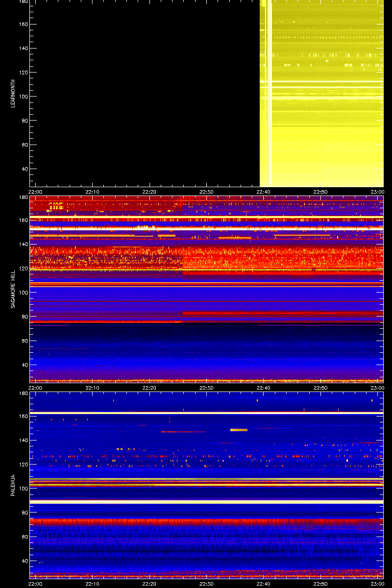This screenshot has width=392, height=588.
Task: Select 22:10 under the Learmonth panel
Action: (x=93, y=192)
